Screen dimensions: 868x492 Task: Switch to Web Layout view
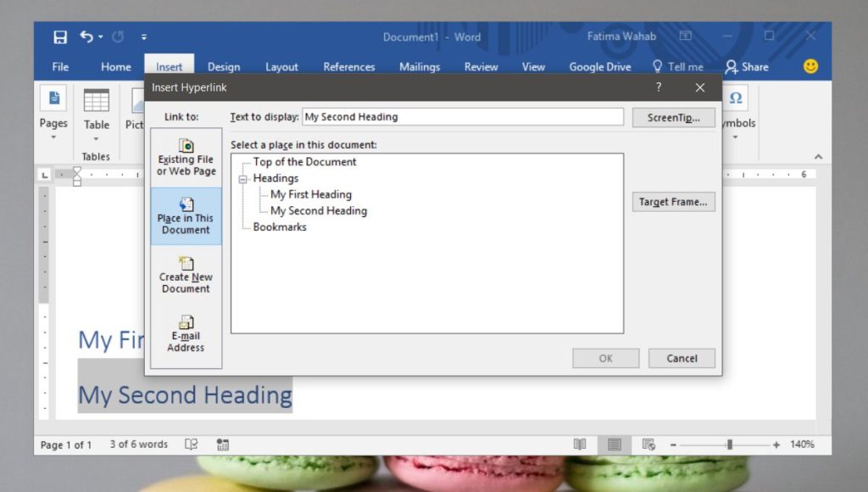[x=648, y=444]
